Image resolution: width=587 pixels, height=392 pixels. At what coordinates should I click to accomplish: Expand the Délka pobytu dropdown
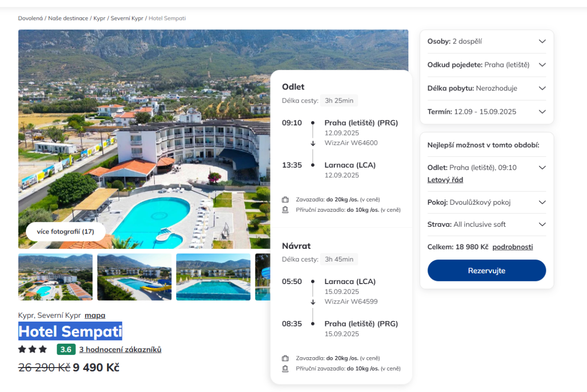click(542, 88)
